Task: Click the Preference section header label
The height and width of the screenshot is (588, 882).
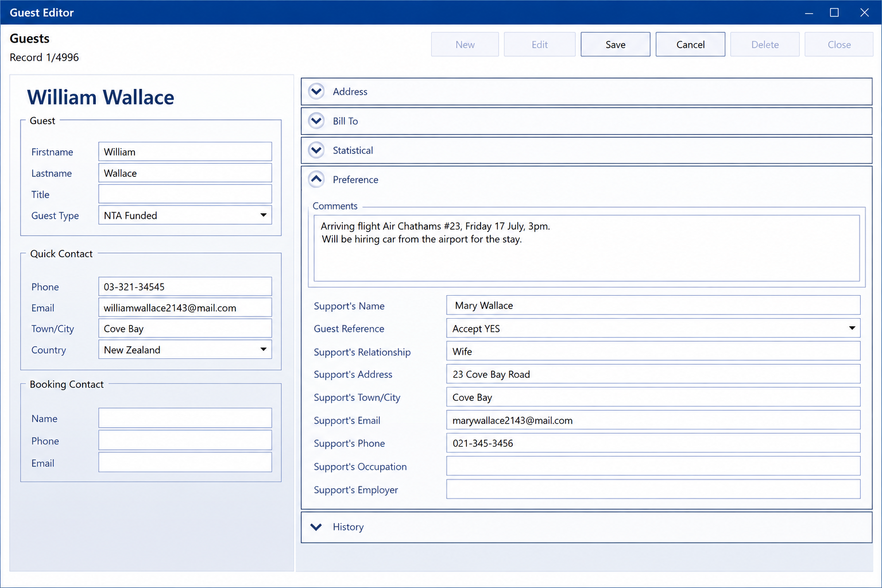Action: click(355, 179)
